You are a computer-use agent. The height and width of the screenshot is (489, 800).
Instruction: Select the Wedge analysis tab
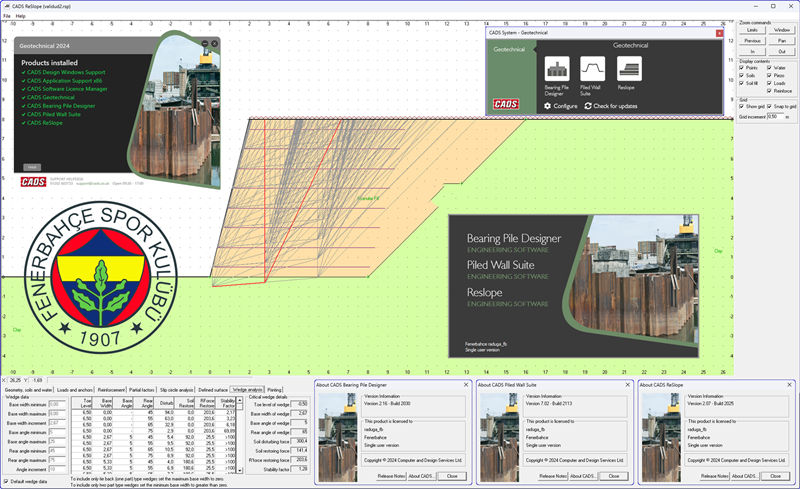coord(247,389)
